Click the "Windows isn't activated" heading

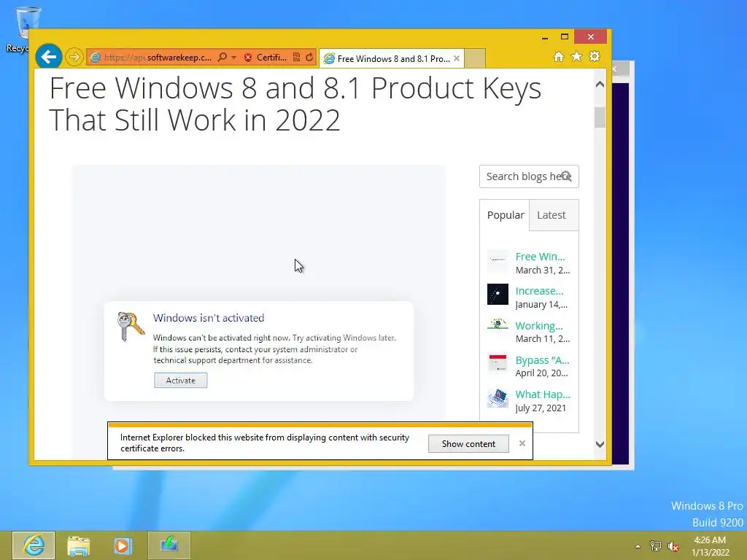tap(209, 318)
